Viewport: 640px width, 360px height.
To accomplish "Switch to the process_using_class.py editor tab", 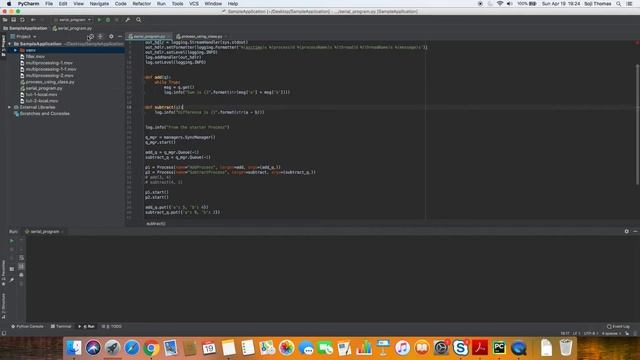I will 201,37.
